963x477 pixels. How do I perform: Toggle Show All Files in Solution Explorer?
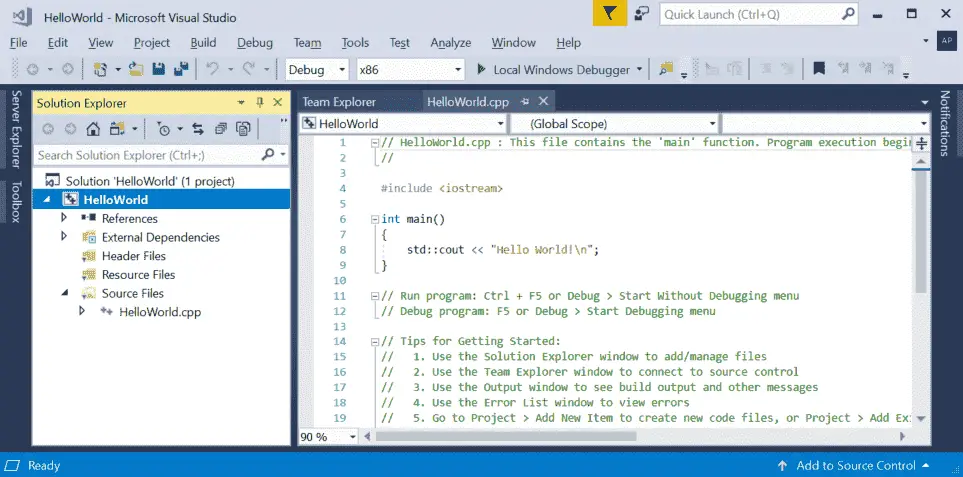[x=244, y=129]
